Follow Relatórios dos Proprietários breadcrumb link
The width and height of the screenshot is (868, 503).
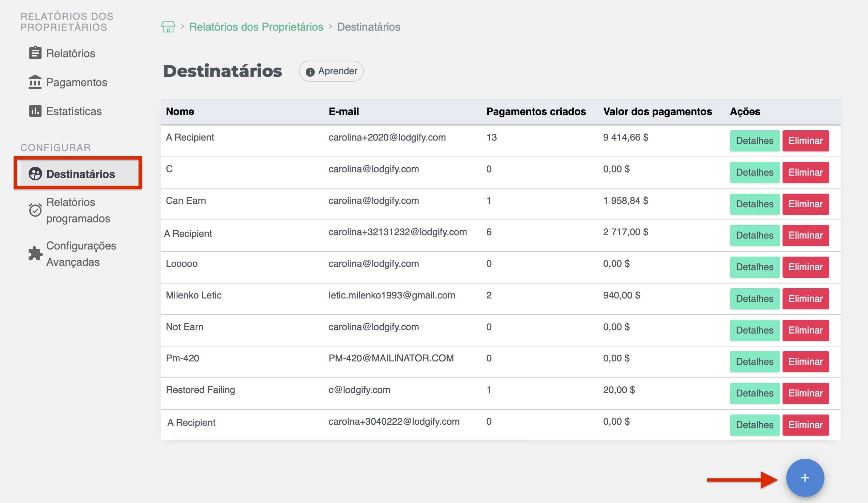click(x=256, y=27)
